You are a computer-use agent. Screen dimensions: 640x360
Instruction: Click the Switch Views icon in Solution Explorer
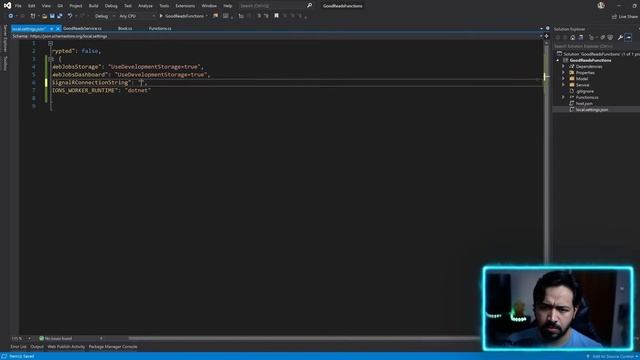click(x=580, y=38)
